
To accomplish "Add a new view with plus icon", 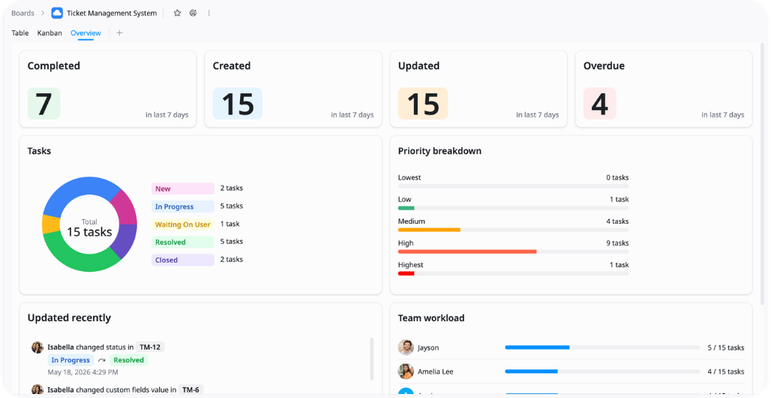I will tap(119, 33).
